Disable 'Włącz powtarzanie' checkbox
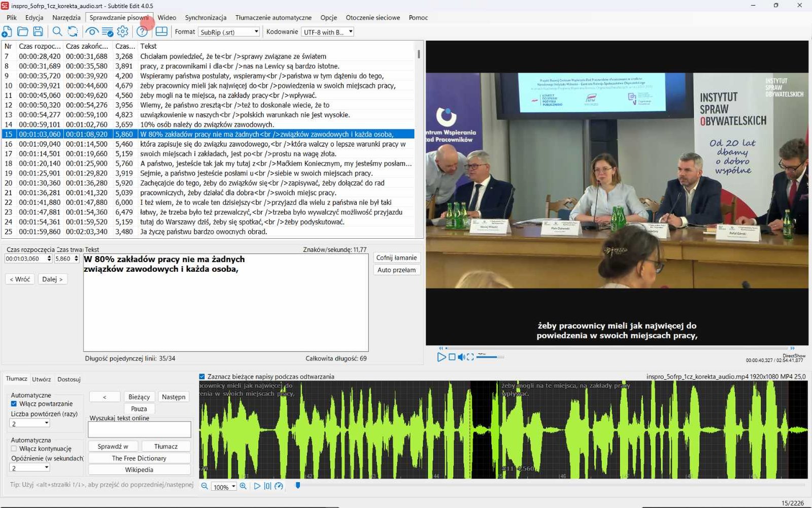The height and width of the screenshot is (508, 812). pos(14,404)
